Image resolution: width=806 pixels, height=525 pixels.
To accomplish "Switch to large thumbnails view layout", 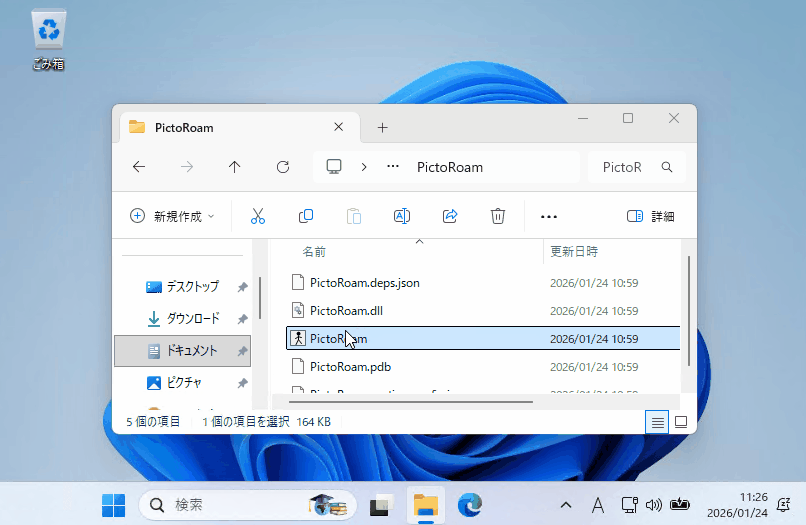I will click(x=681, y=422).
